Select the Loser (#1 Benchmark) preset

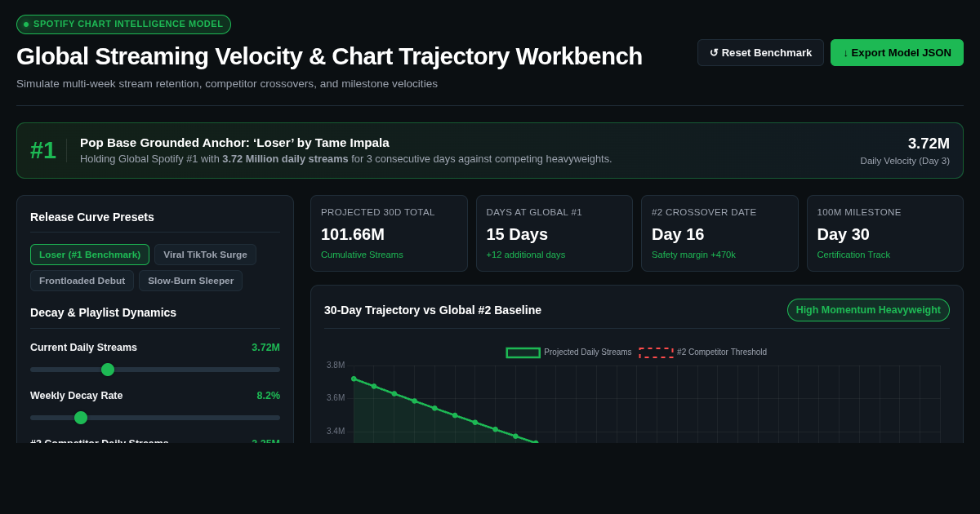(90, 255)
